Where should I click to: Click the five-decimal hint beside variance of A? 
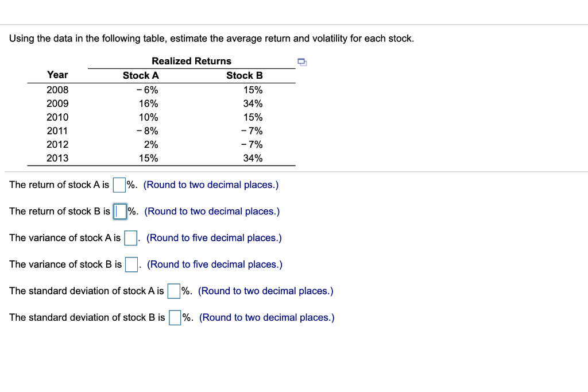click(x=214, y=237)
